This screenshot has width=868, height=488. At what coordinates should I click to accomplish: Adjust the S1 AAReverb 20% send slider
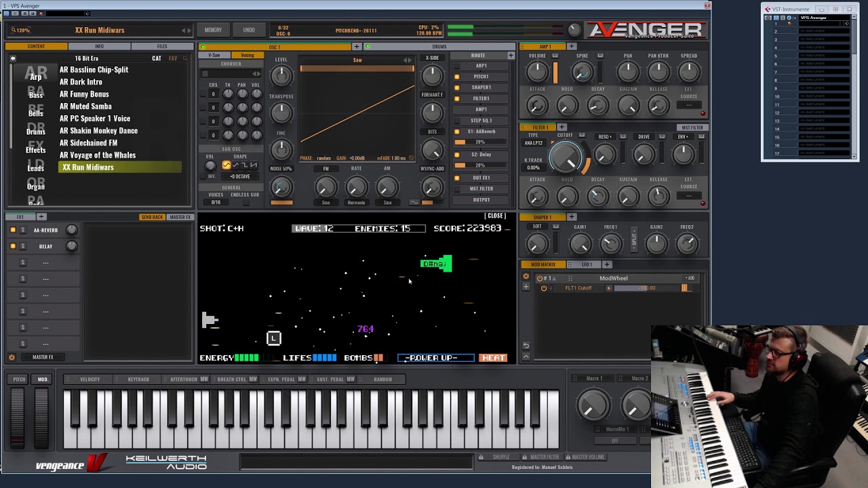click(x=481, y=142)
